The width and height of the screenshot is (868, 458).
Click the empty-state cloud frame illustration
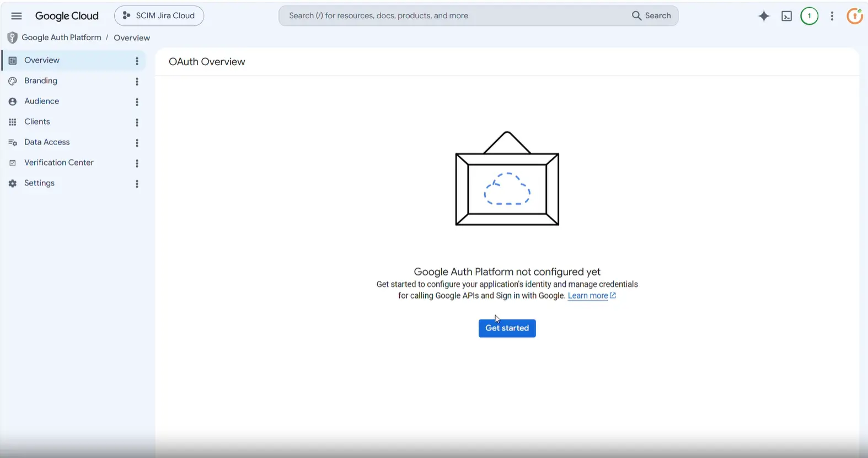pos(507,178)
